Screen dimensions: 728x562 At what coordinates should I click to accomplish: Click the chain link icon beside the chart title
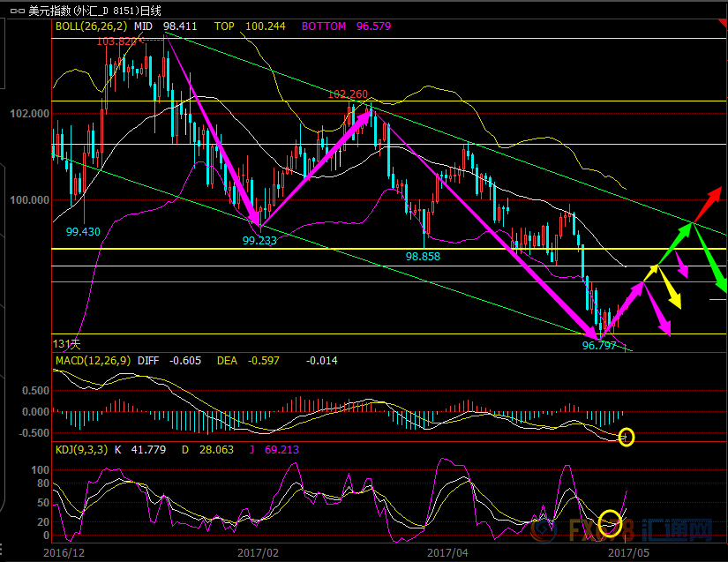(17, 11)
